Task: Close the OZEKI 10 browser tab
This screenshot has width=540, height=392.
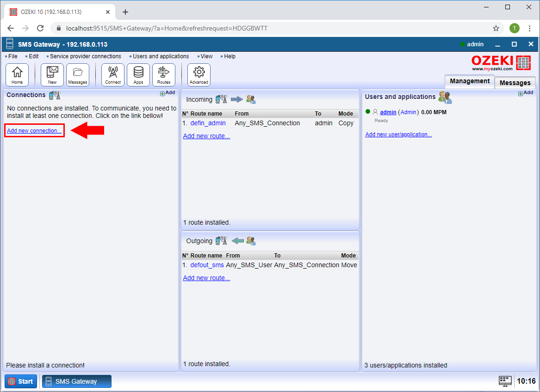Action: tap(108, 12)
